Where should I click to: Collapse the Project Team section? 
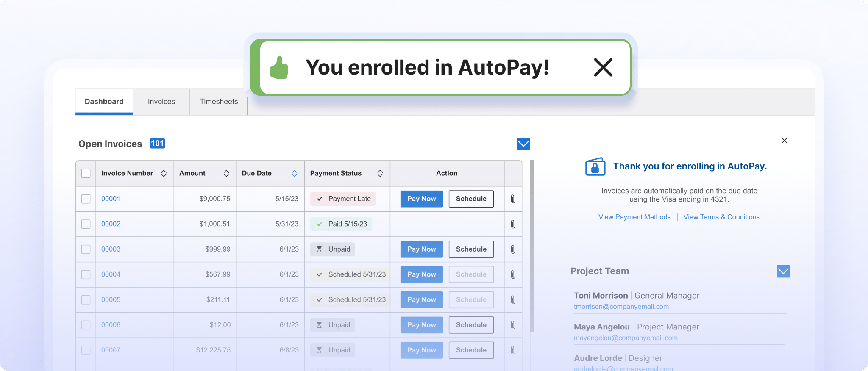point(783,271)
